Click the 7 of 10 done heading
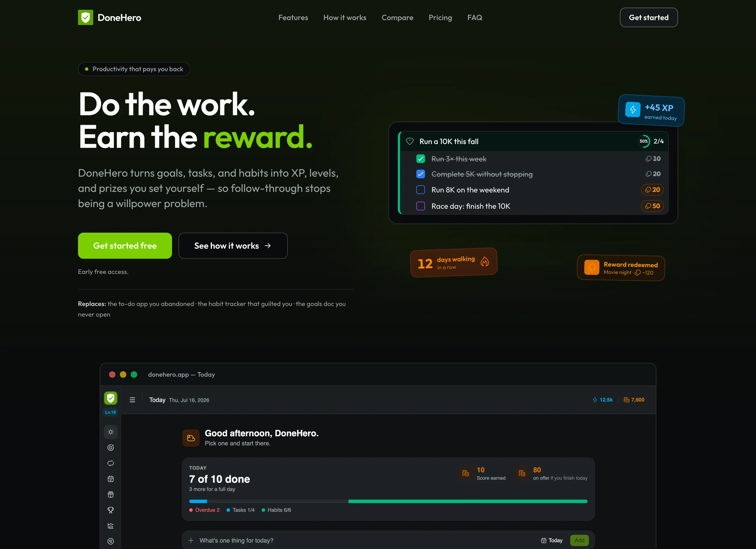The height and width of the screenshot is (549, 756). 219,479
